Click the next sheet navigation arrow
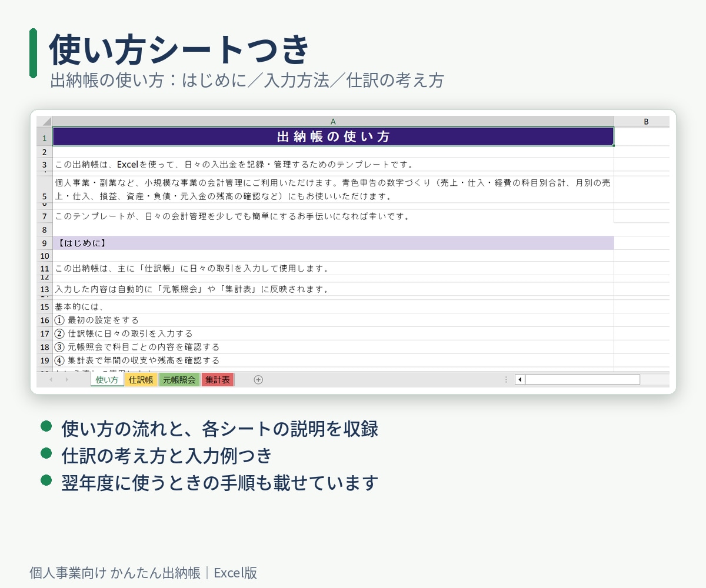This screenshot has height=588, width=706. tap(66, 380)
